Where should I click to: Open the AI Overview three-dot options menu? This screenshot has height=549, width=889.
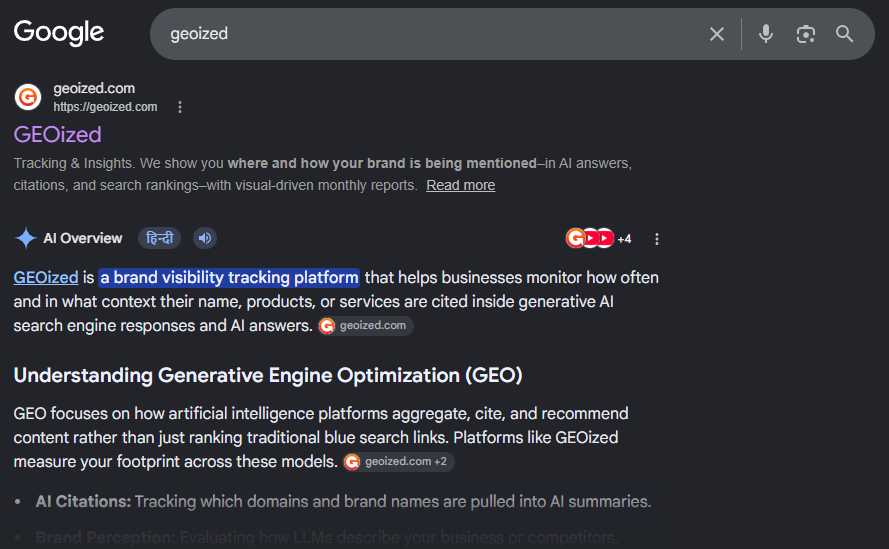657,239
